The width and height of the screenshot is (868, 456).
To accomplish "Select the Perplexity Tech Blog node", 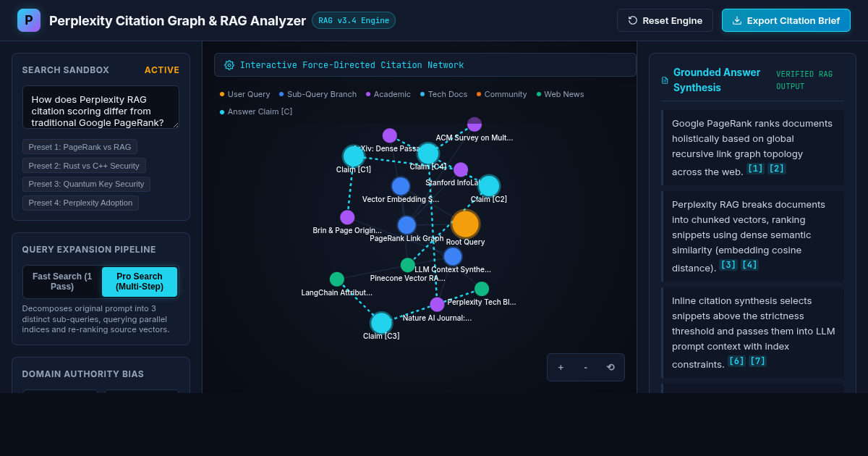I will tap(482, 289).
